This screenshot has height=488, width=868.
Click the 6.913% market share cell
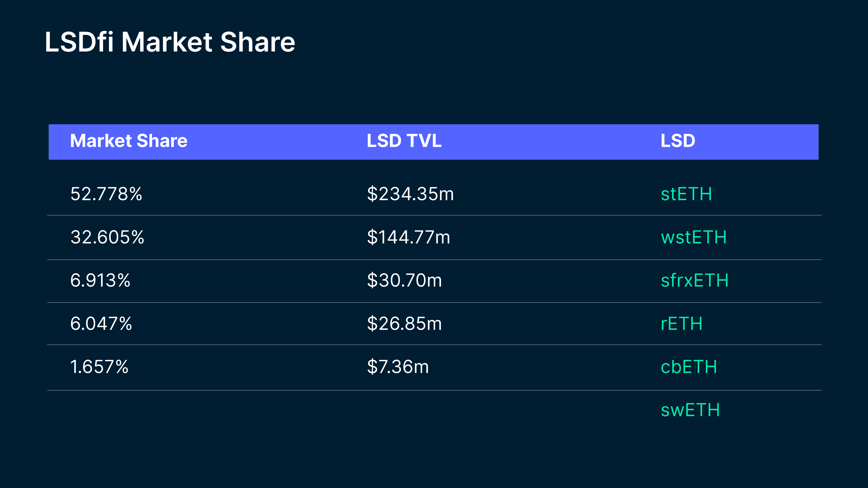coord(100,281)
